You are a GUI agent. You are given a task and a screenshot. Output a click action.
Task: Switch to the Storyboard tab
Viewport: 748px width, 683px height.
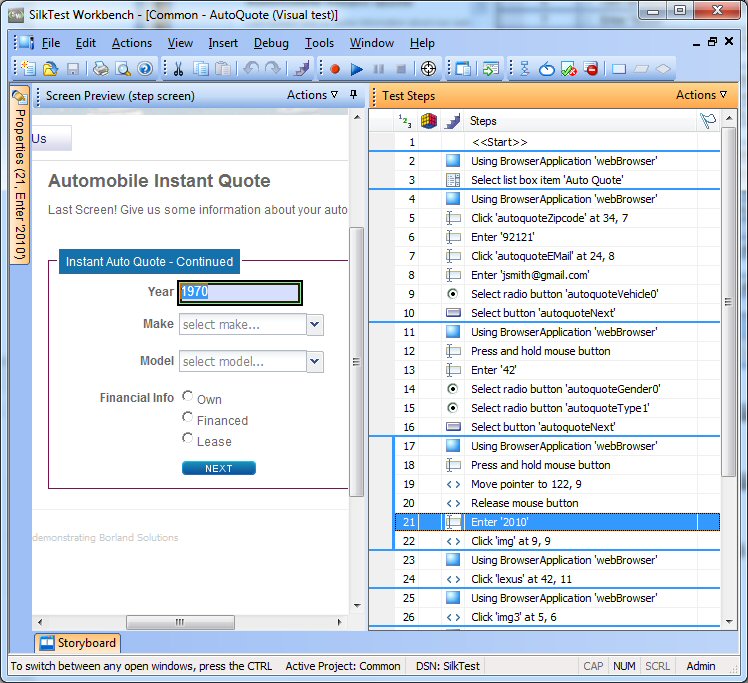78,643
